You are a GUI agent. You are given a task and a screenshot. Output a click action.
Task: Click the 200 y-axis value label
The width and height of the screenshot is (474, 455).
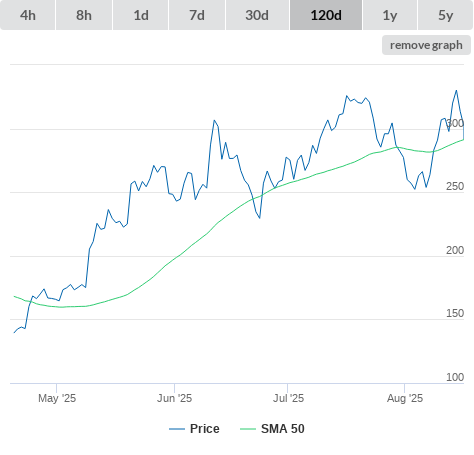[455, 250]
